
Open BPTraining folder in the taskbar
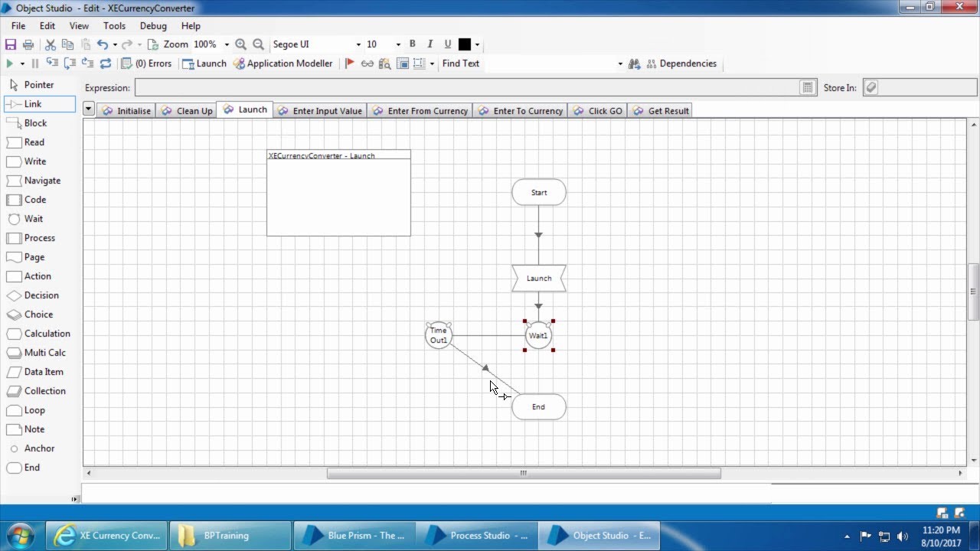pyautogui.click(x=230, y=536)
